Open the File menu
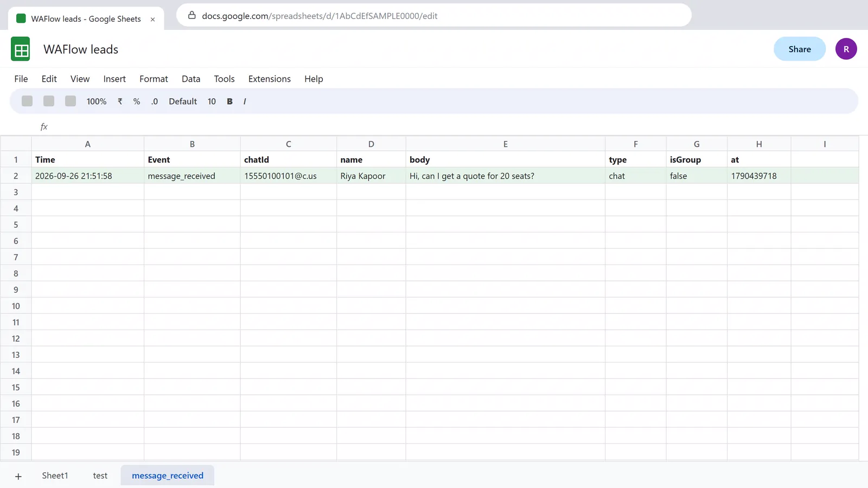Image resolution: width=868 pixels, height=488 pixels. (21, 79)
